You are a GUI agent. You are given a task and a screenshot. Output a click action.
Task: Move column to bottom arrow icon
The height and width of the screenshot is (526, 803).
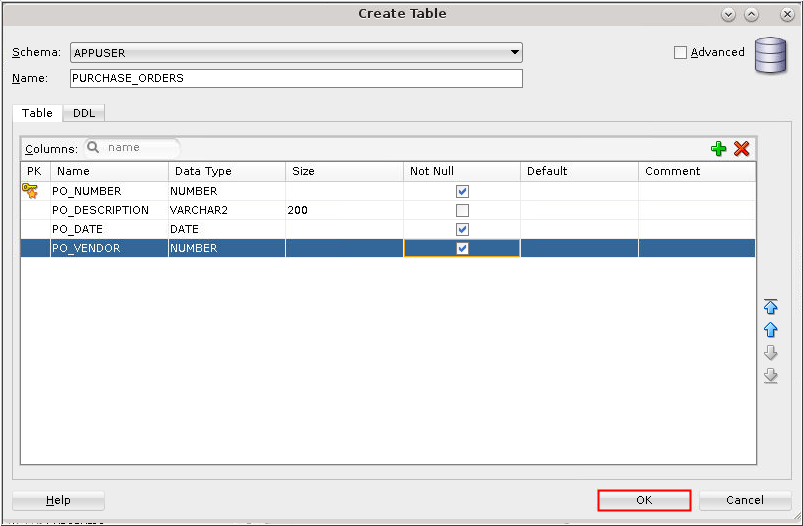(x=770, y=375)
